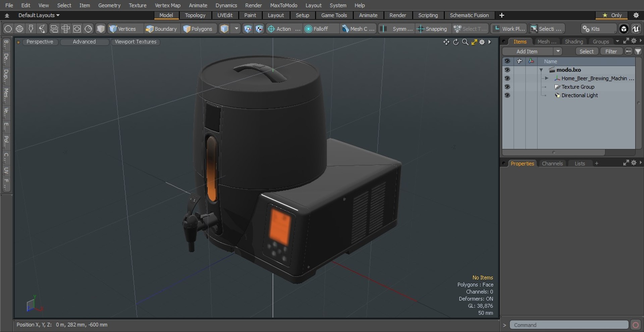Open the viewport settings gear icon

[x=482, y=42]
